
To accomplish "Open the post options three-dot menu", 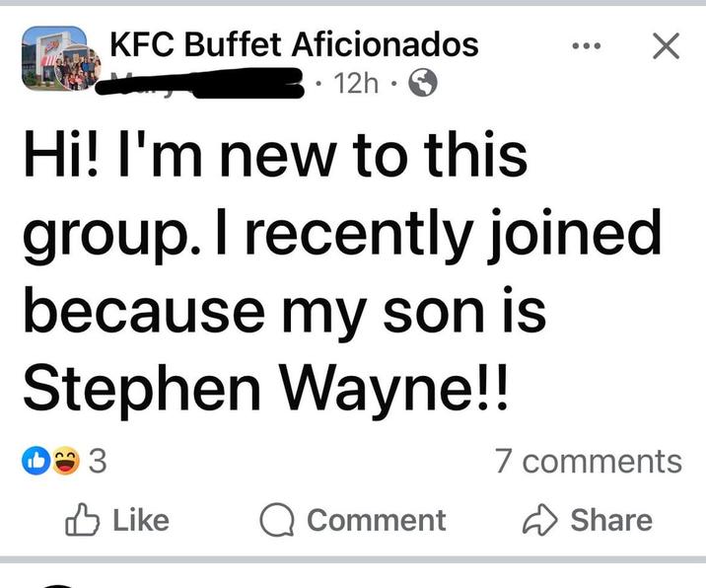I will point(586,46).
